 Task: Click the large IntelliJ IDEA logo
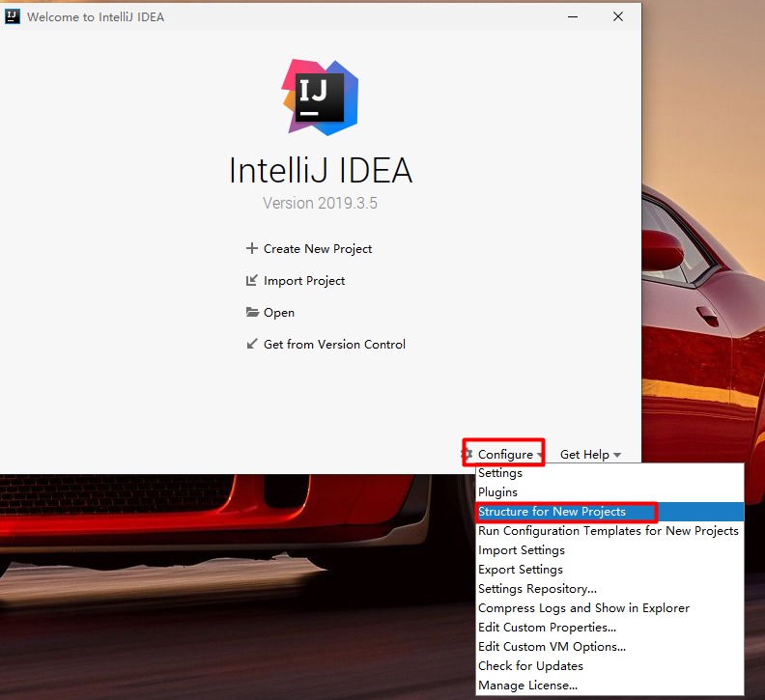320,98
